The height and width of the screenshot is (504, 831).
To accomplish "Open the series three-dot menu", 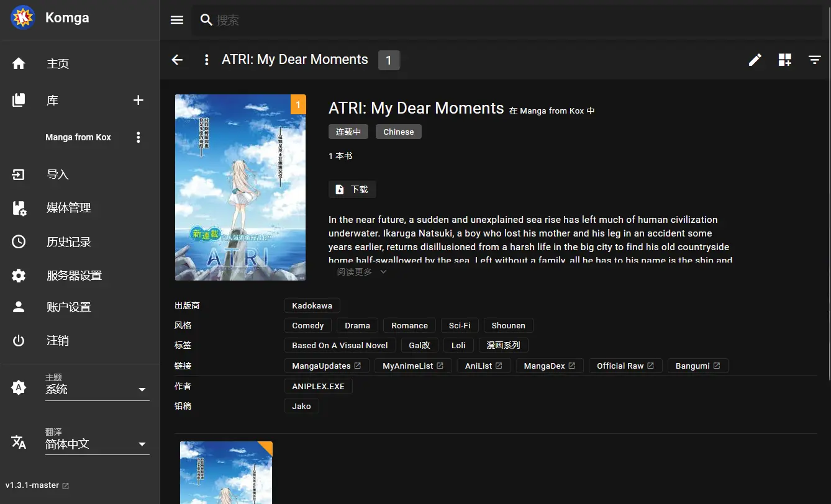I will click(207, 60).
